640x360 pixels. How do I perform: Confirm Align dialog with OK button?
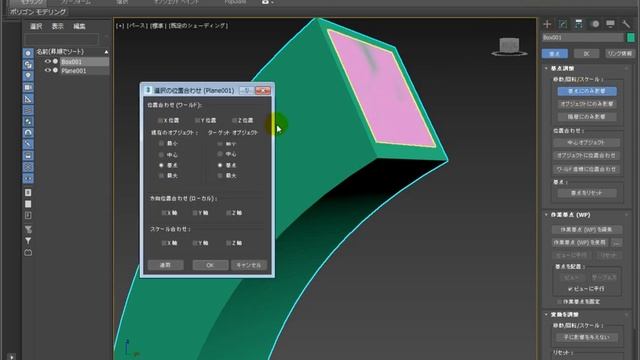[210, 265]
